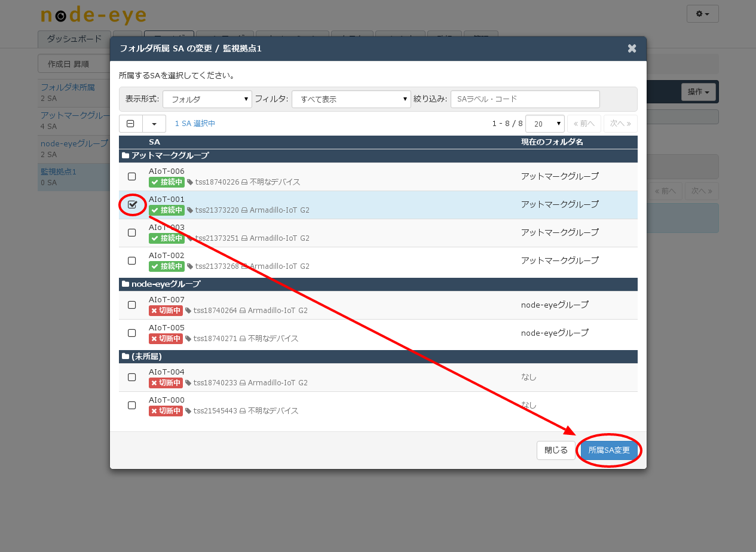Screen dimensions: 756x552
Task: Open the page size 20 dropdown
Action: click(545, 124)
